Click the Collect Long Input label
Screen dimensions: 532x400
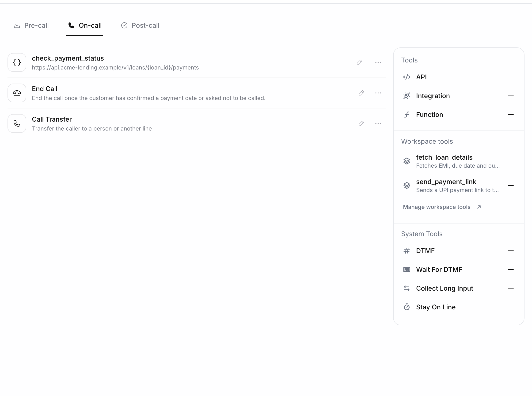[445, 288]
